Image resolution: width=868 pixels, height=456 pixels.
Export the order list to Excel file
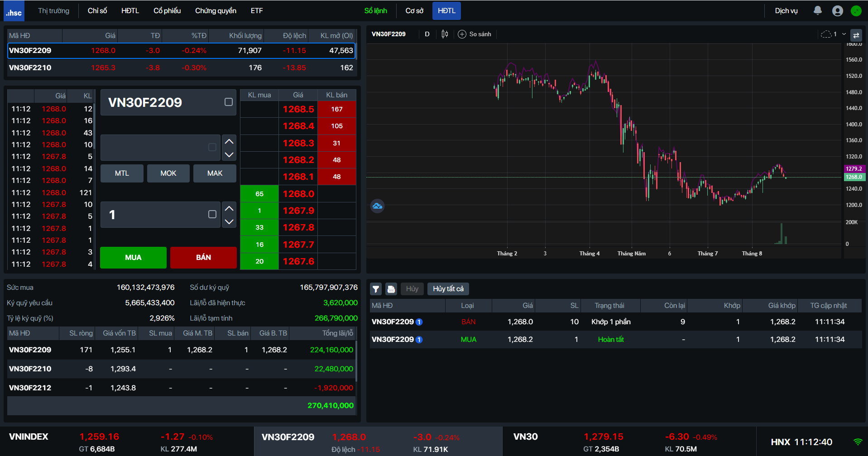coord(391,289)
